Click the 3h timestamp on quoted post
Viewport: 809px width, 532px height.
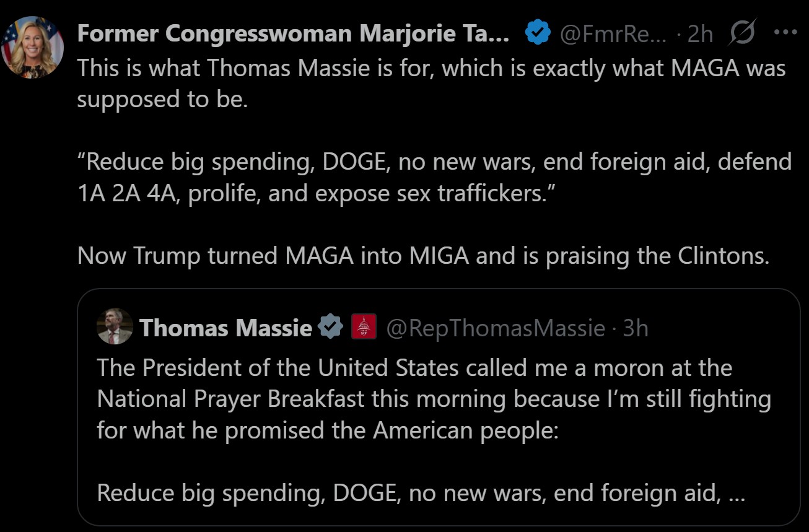pos(636,328)
